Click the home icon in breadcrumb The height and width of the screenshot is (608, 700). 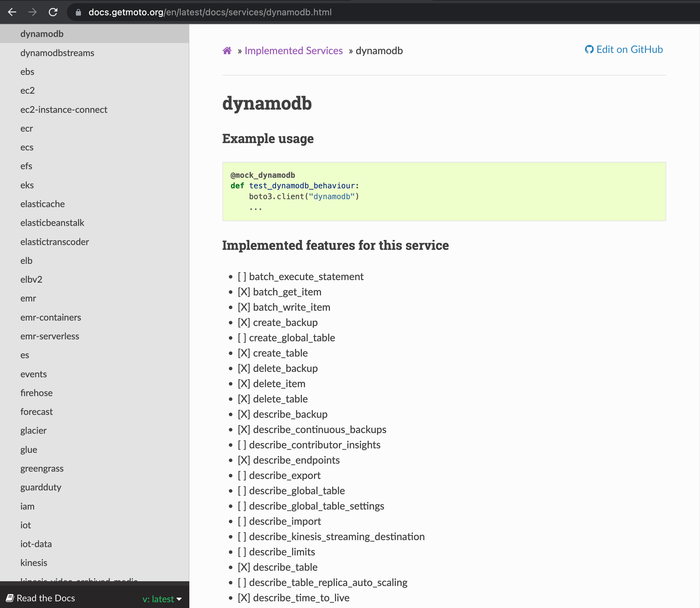[227, 51]
